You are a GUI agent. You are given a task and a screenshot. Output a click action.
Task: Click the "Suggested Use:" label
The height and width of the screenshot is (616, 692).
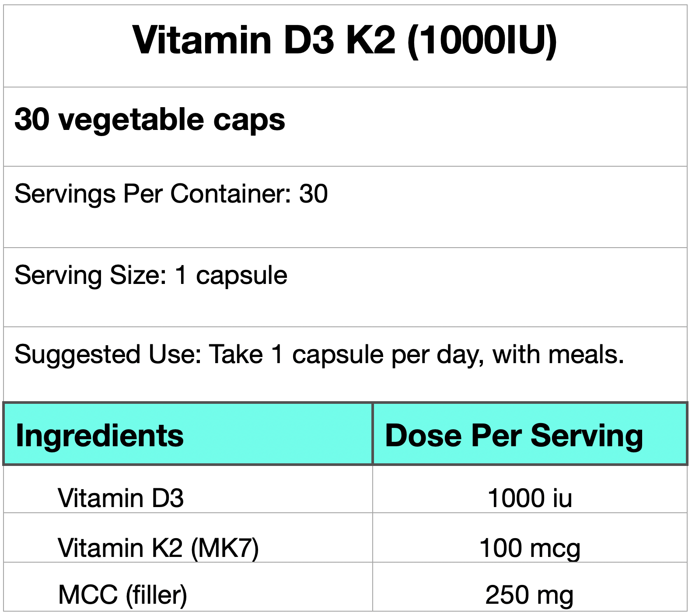108,354
